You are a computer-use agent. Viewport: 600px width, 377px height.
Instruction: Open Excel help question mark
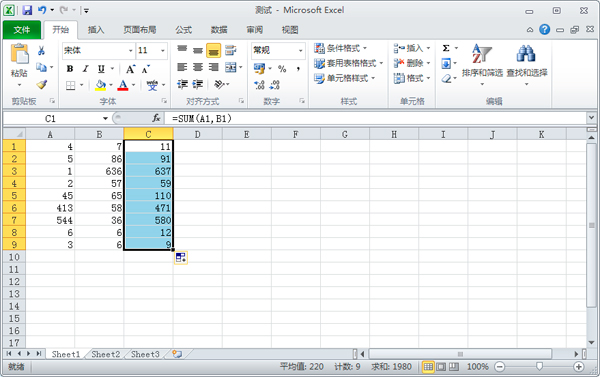[544, 29]
